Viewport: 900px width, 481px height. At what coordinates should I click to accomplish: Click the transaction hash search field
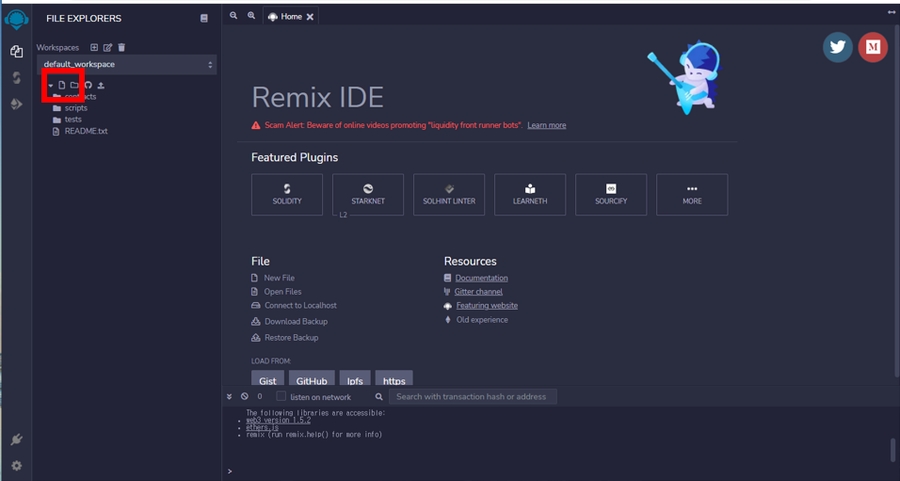[472, 397]
